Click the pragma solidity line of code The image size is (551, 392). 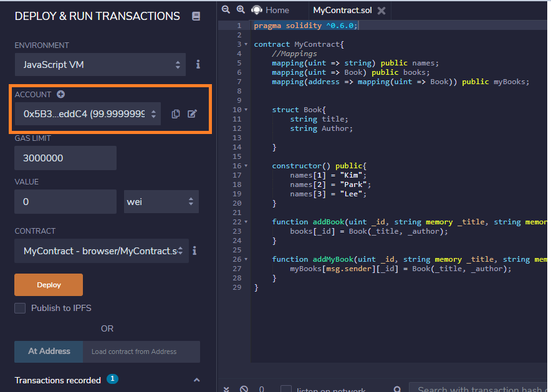tap(305, 26)
